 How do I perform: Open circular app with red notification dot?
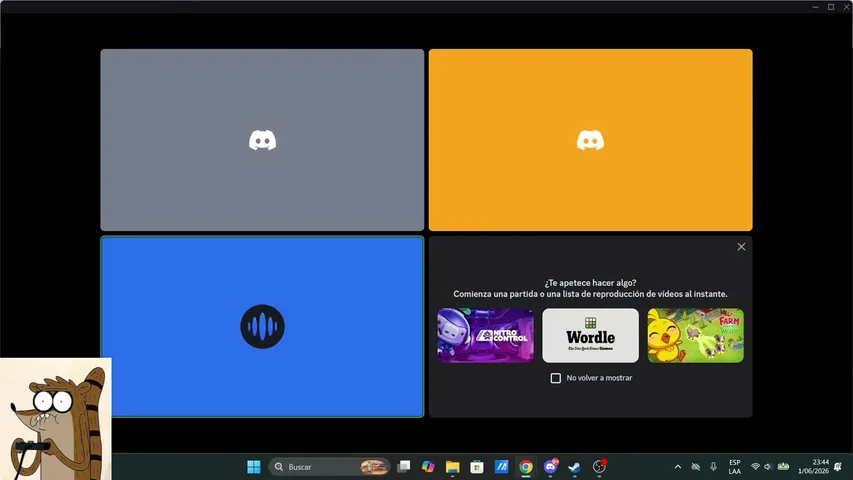[x=599, y=466]
